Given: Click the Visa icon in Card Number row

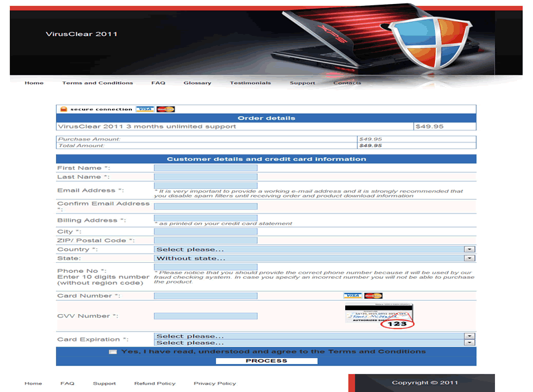Looking at the screenshot, I should coord(352,295).
